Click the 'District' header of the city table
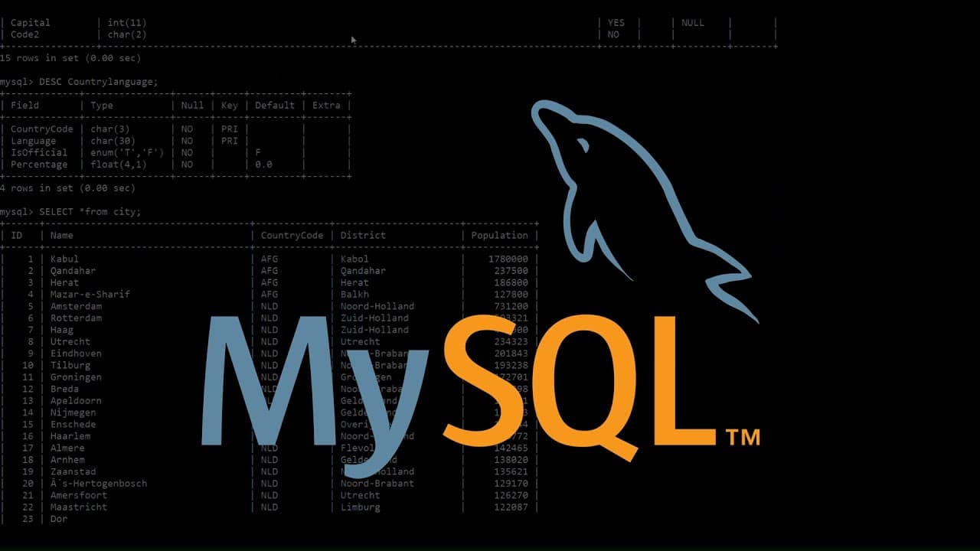 click(363, 236)
